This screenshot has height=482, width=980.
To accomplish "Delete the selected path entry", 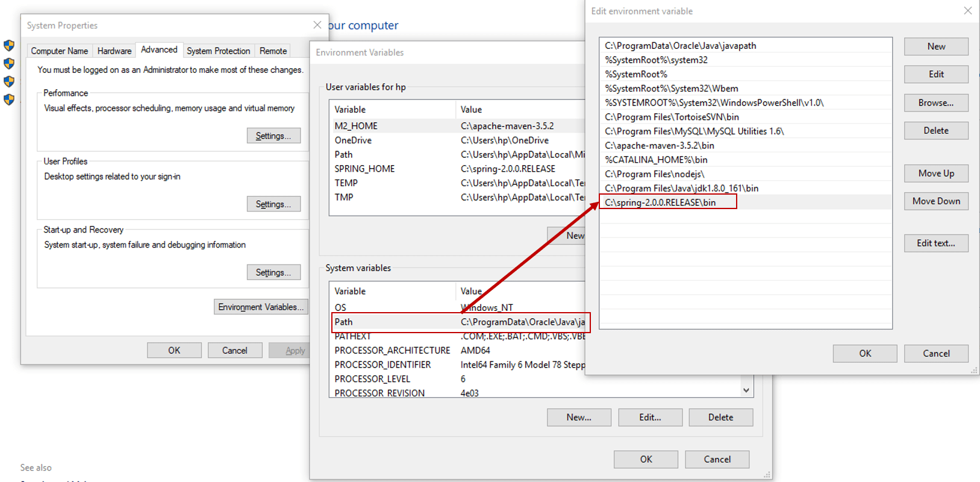I will 935,131.
